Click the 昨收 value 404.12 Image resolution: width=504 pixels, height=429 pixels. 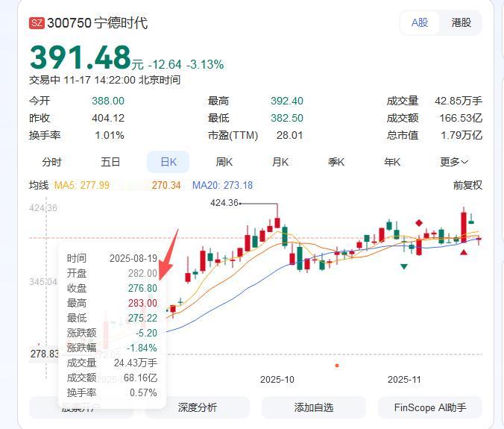[x=108, y=118]
